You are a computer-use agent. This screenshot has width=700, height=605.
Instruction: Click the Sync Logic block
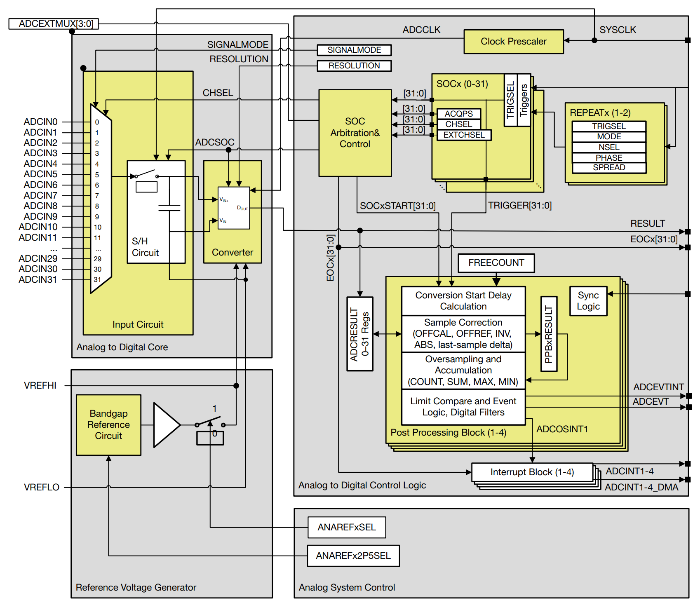click(x=588, y=300)
